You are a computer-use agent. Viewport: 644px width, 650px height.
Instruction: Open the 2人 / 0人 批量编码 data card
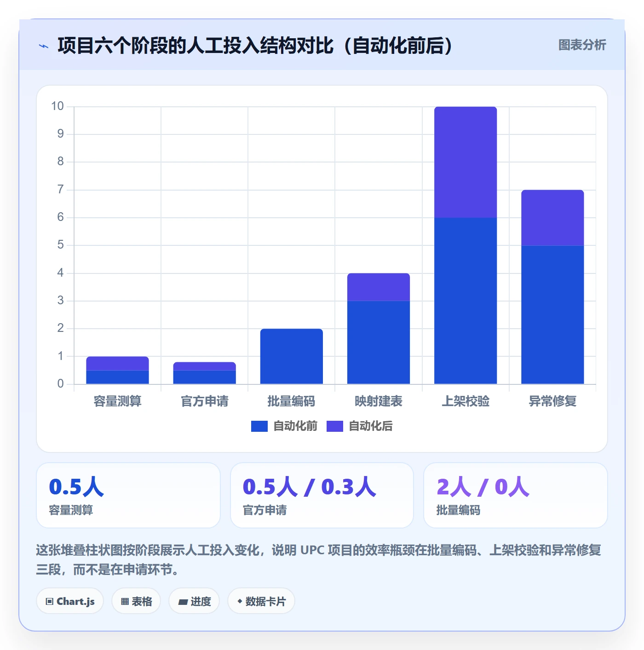[516, 495]
